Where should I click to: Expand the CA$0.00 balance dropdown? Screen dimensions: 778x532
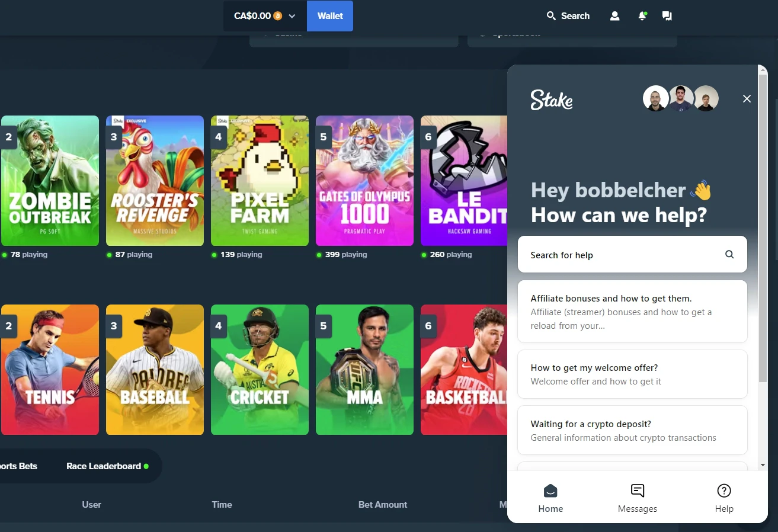pyautogui.click(x=265, y=16)
